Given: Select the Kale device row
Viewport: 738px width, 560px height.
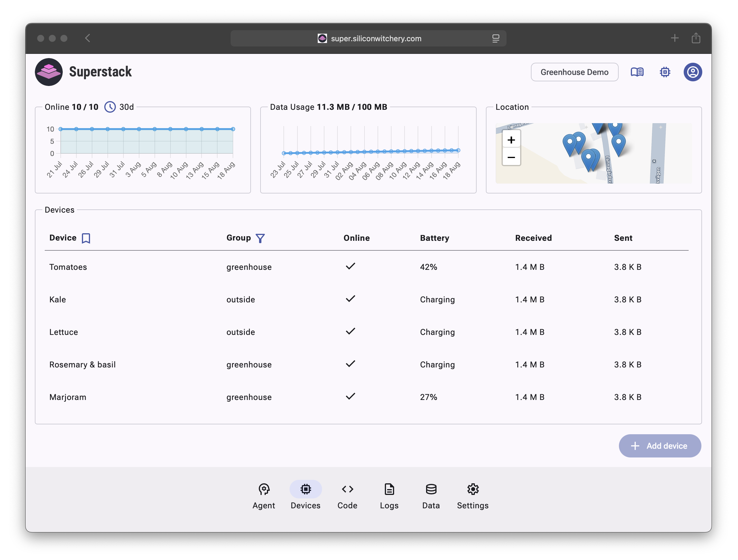Looking at the screenshot, I should [366, 299].
